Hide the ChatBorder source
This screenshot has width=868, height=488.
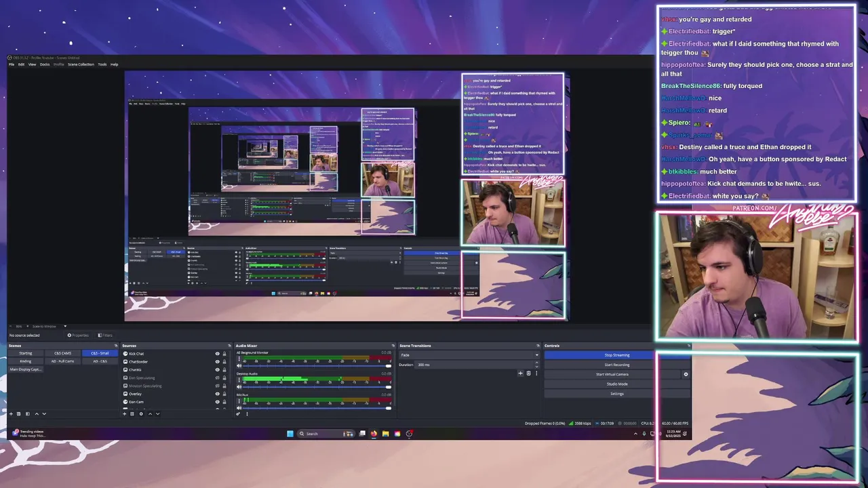point(218,362)
